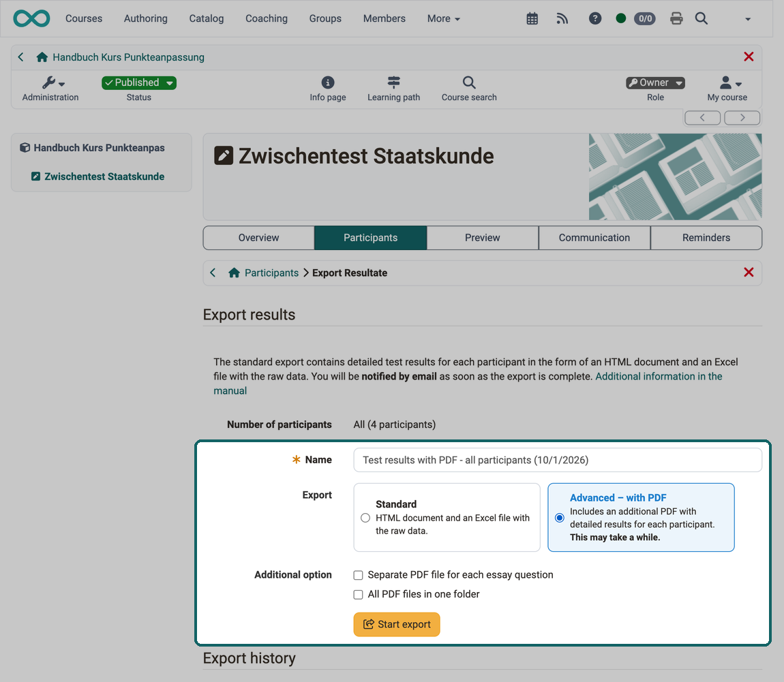This screenshot has width=784, height=682.
Task: Open the Published status dropdown
Action: (x=139, y=82)
